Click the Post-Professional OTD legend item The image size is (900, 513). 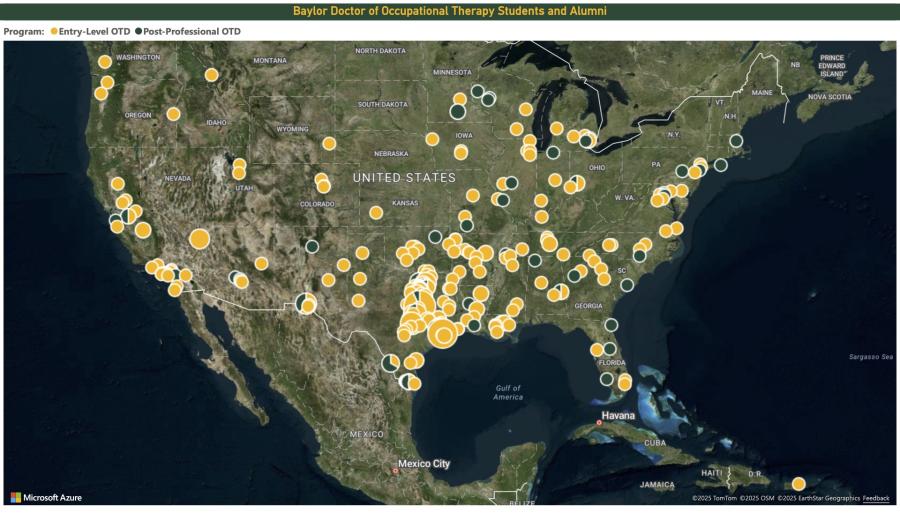point(187,32)
